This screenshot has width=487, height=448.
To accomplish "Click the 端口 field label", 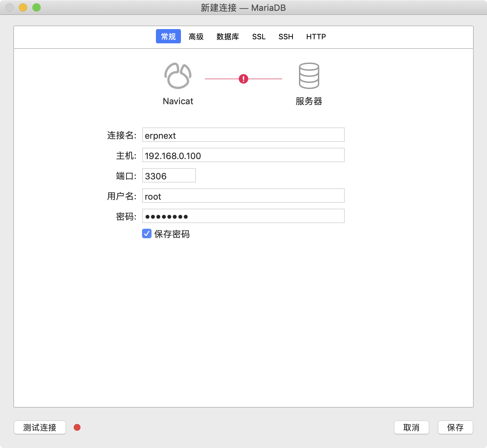I will pos(126,176).
